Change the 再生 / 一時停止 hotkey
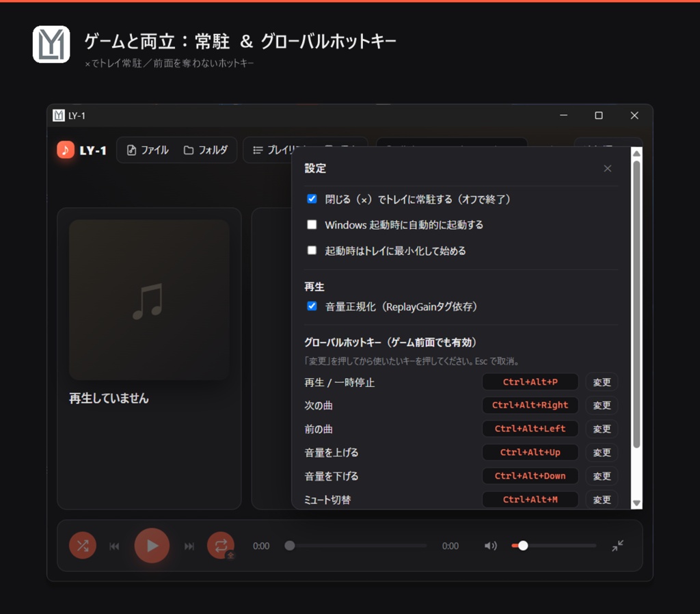The height and width of the screenshot is (614, 700). click(x=602, y=382)
